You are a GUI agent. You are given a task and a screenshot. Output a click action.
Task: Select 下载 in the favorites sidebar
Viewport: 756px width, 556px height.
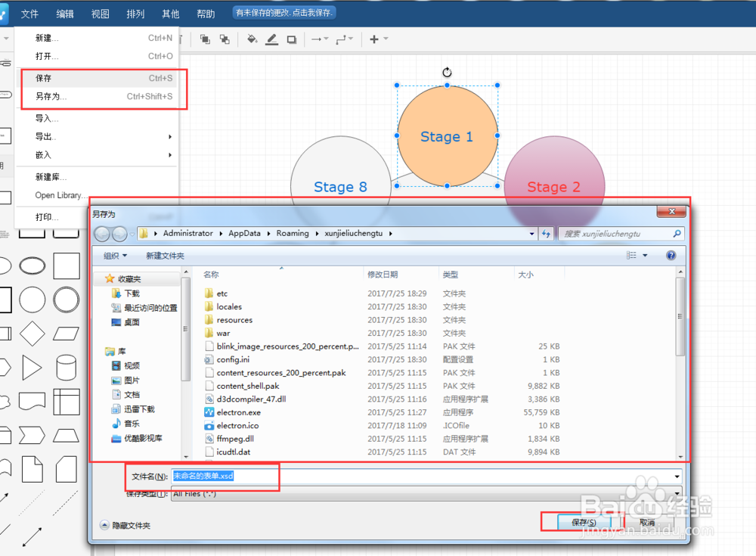125,294
